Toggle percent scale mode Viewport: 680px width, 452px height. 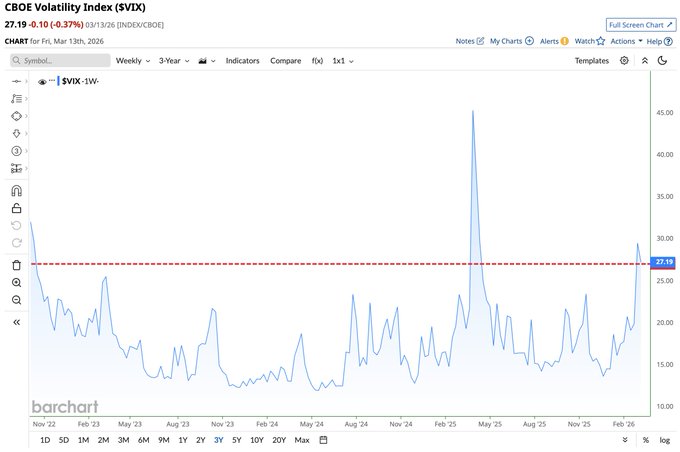[x=646, y=440]
